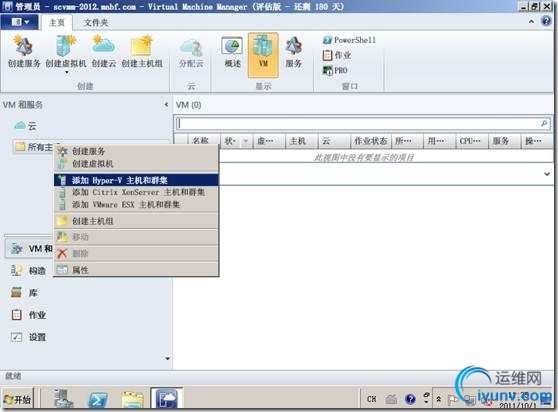Sort by the 云 column header
558x412 pixels.
point(334,141)
